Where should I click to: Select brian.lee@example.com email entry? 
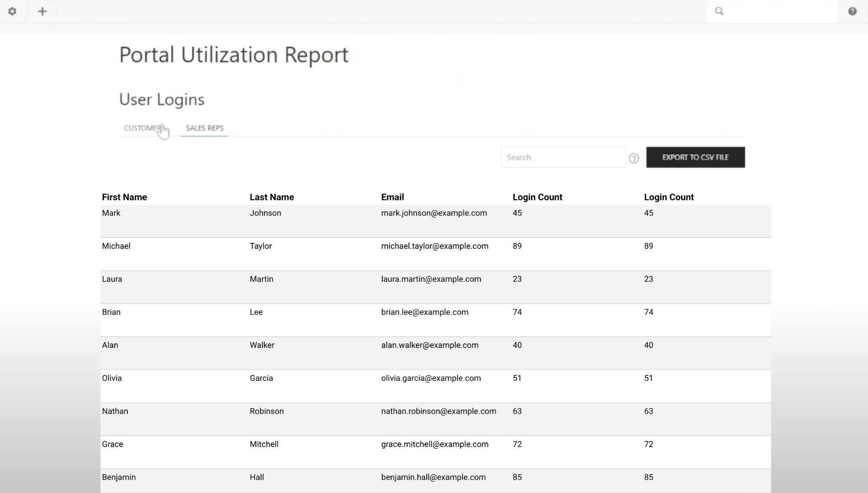coord(424,312)
